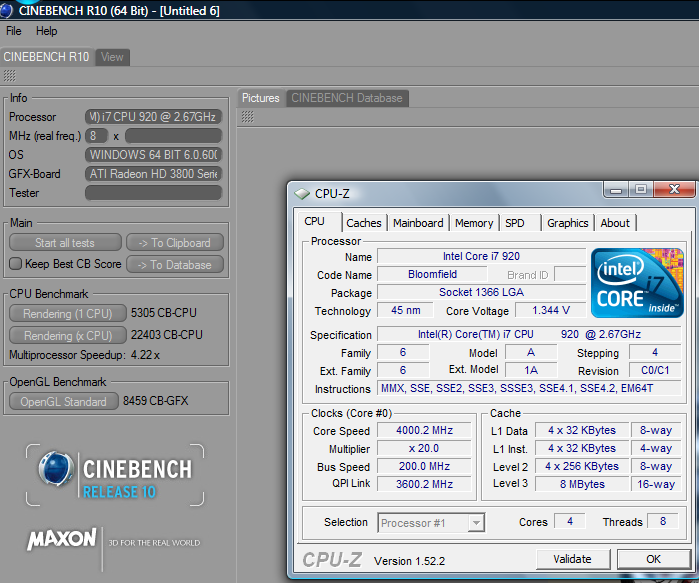Switch to the View tab
The width and height of the screenshot is (699, 583).
[112, 57]
